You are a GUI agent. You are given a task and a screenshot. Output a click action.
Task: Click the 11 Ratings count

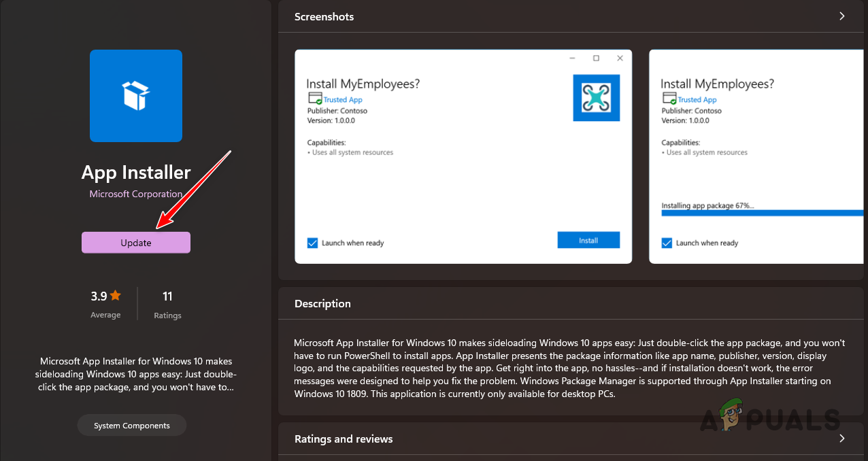[x=167, y=303]
